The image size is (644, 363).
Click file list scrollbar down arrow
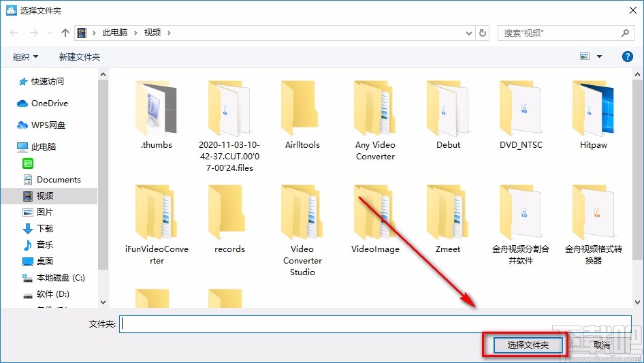(x=637, y=302)
